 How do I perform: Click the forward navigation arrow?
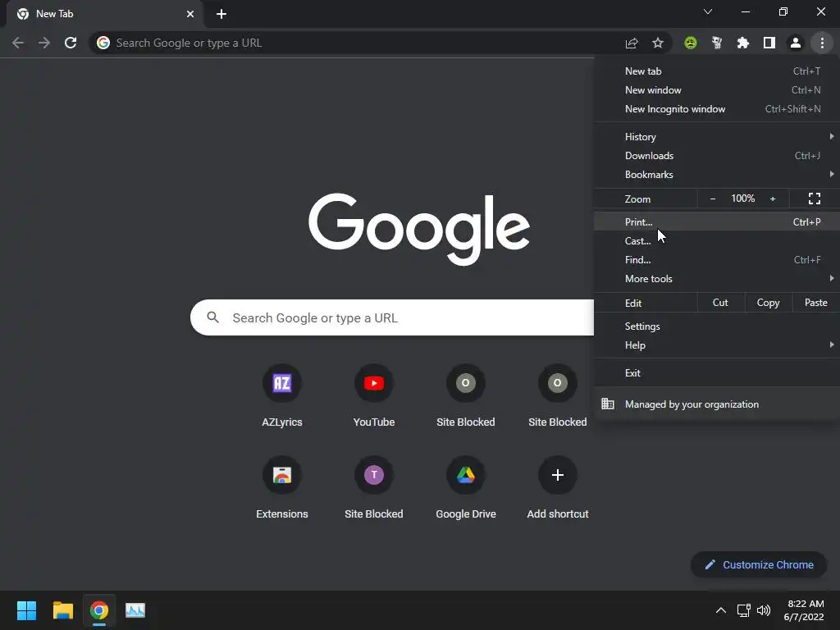click(44, 43)
